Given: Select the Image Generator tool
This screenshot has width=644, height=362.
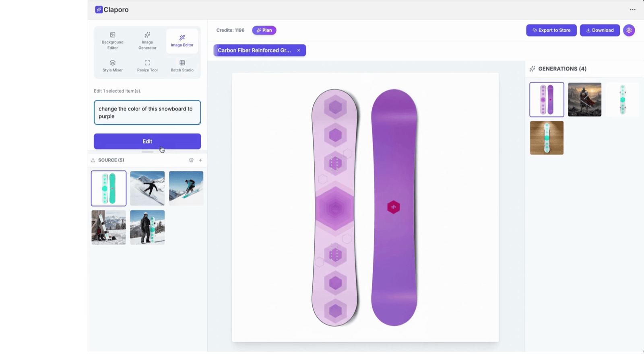Looking at the screenshot, I should pyautogui.click(x=147, y=40).
